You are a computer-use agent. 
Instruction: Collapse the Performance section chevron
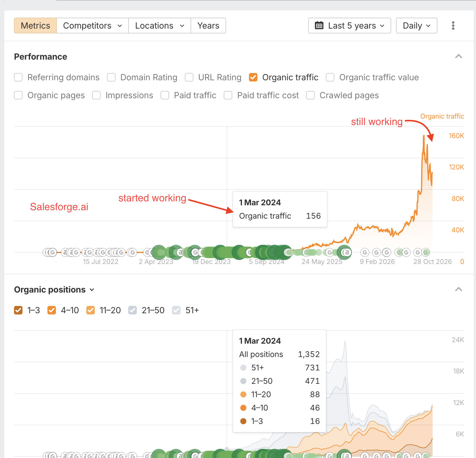coord(458,57)
